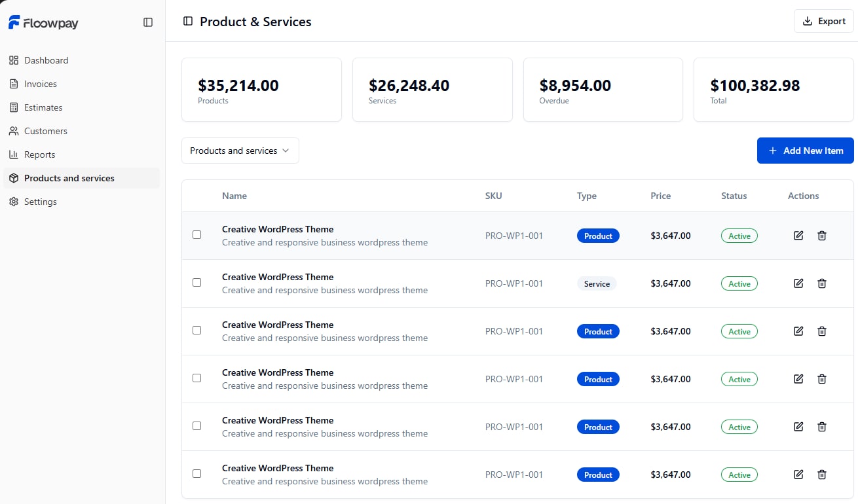858x504 pixels.
Task: Click the Estimates calculator icon
Action: pyautogui.click(x=14, y=107)
